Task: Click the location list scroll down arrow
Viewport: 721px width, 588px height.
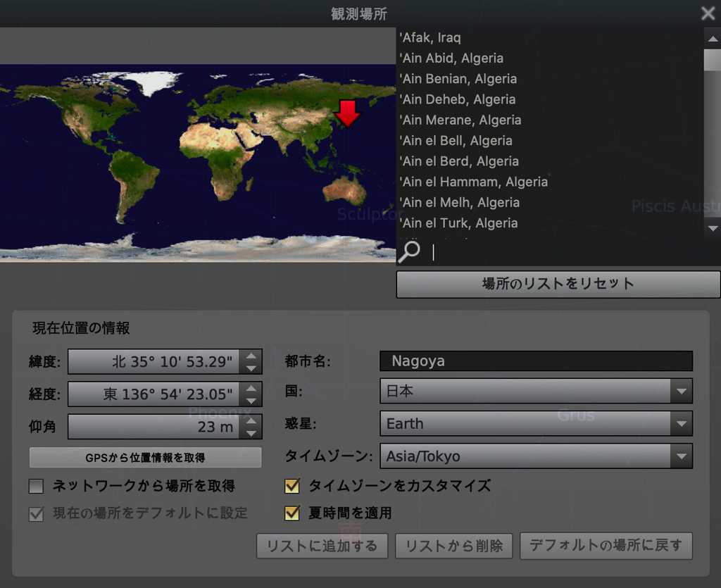Action: [713, 228]
